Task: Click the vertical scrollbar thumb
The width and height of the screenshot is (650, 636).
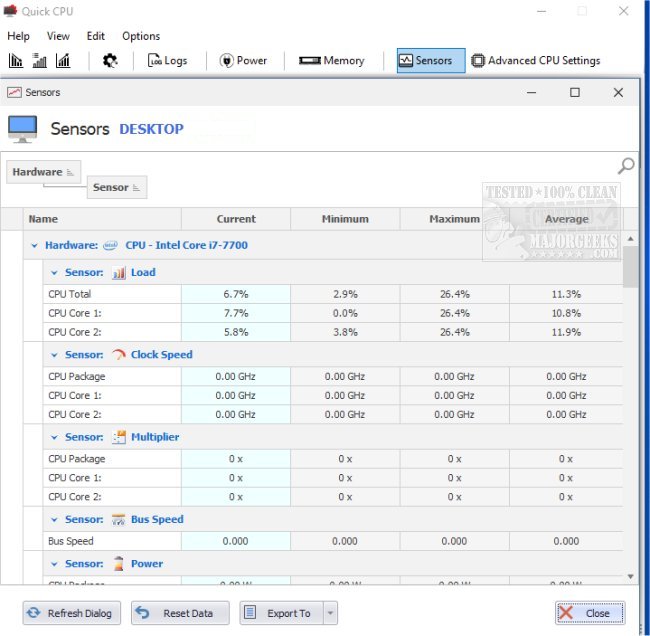Action: (631, 267)
